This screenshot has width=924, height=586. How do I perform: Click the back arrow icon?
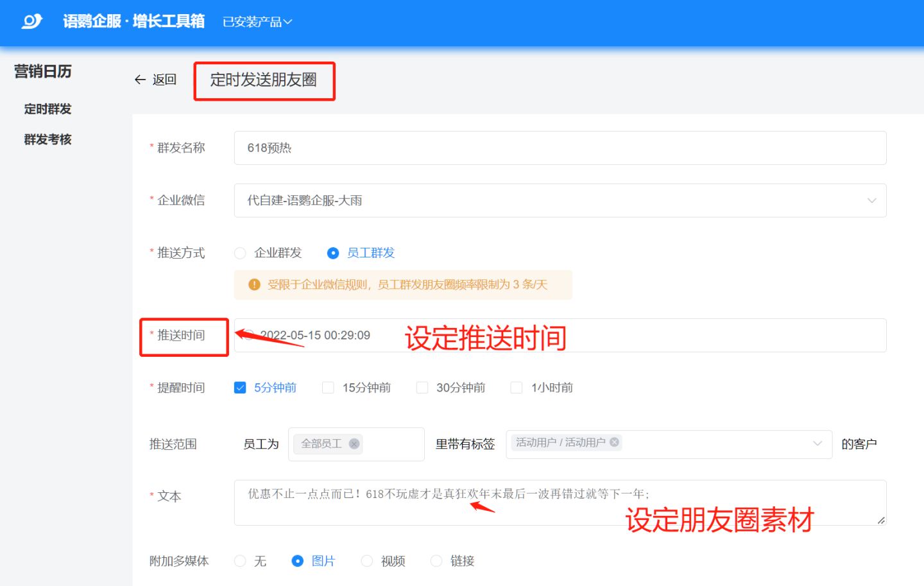coord(140,80)
